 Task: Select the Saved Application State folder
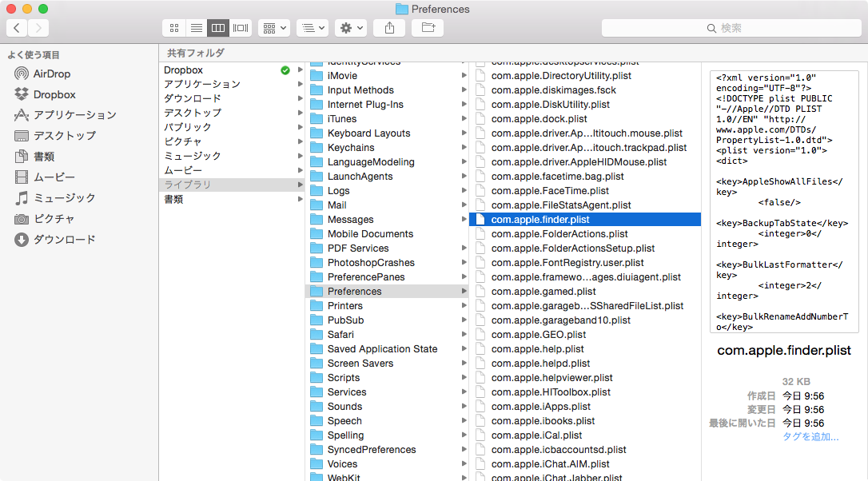(x=386, y=349)
